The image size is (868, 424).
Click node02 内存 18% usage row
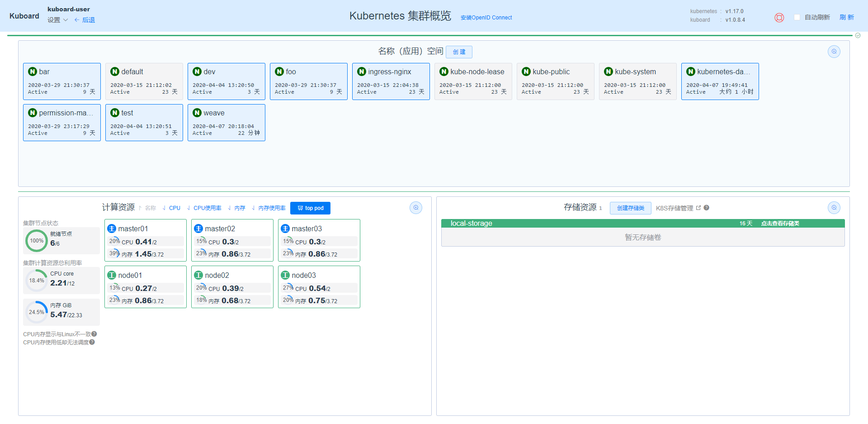coord(232,300)
